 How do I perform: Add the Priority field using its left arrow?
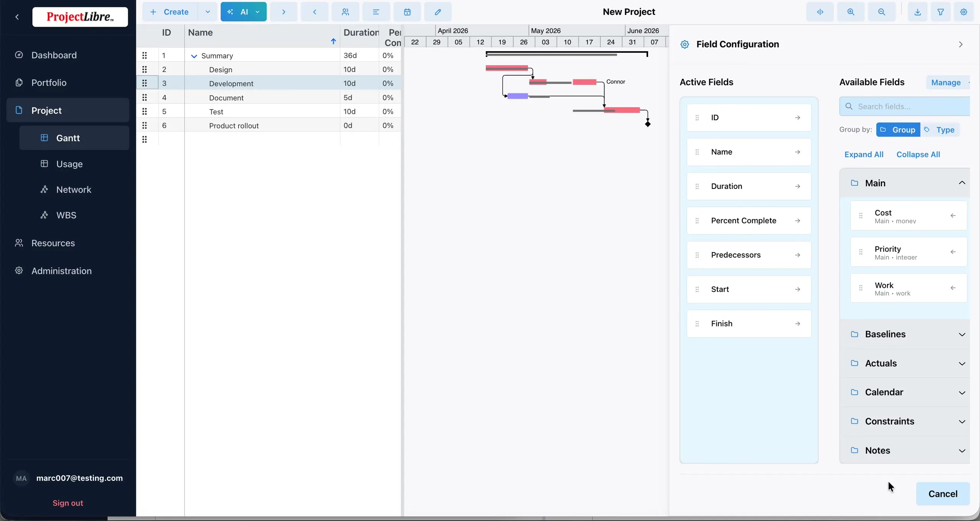pyautogui.click(x=953, y=252)
